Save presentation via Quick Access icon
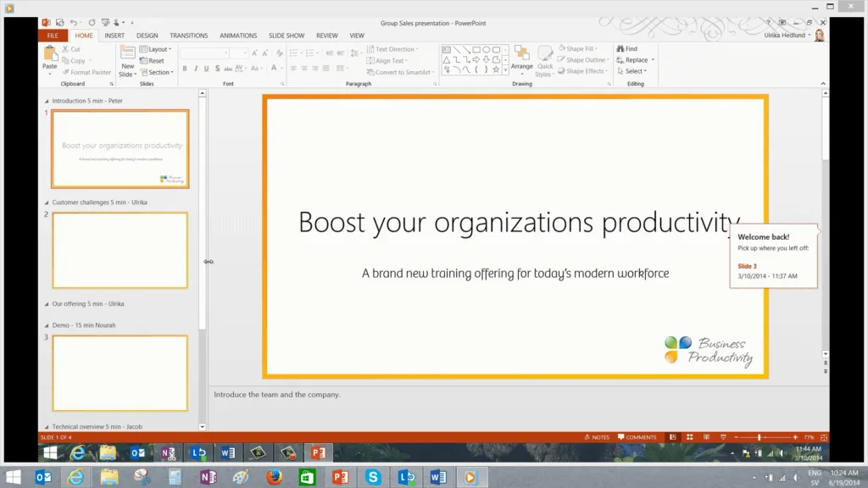The image size is (868, 488). coord(60,23)
